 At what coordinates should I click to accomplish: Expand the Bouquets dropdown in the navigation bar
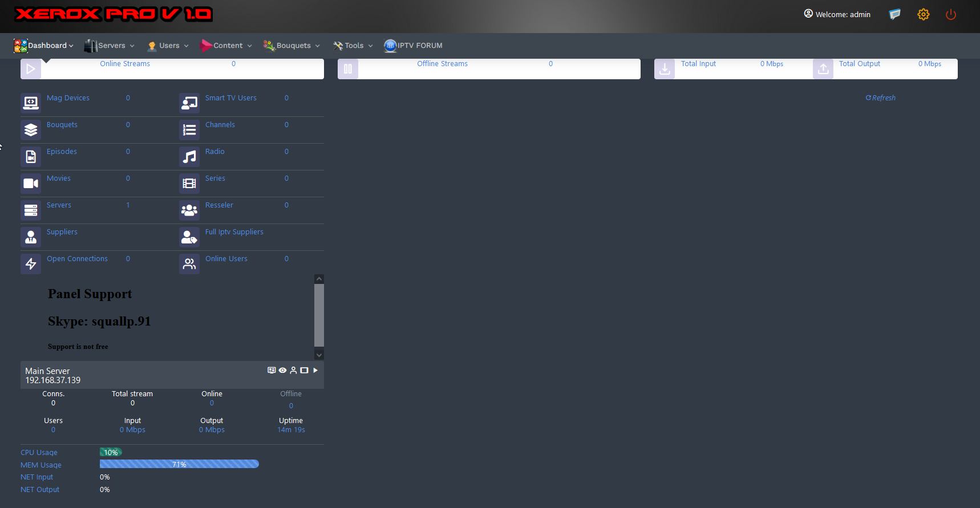(x=292, y=46)
